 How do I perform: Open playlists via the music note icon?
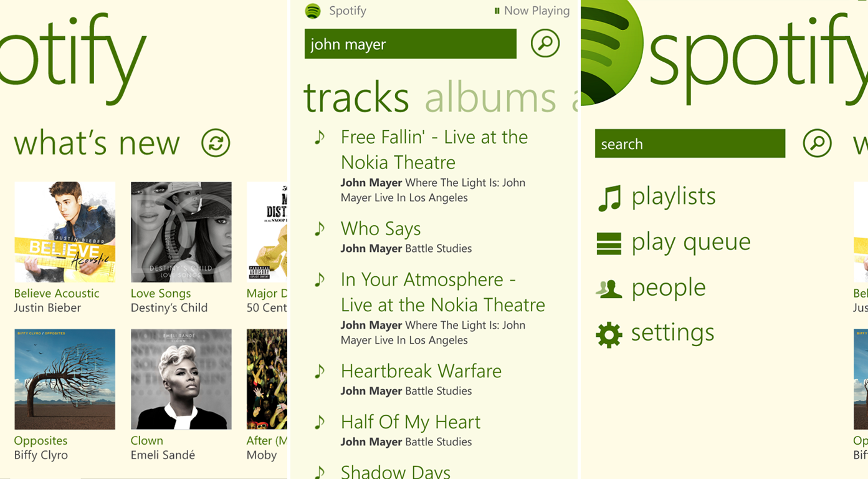point(609,198)
